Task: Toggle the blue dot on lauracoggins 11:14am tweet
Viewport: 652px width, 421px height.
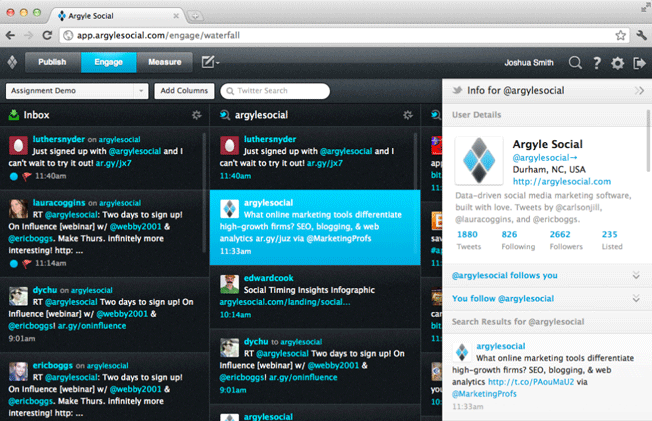Action: coord(14,263)
